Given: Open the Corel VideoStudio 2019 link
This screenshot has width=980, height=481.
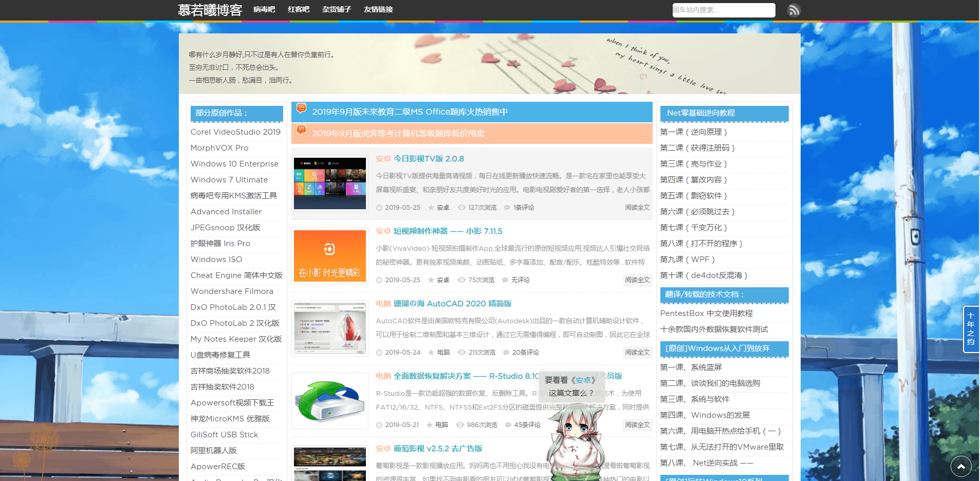Looking at the screenshot, I should coord(235,132).
